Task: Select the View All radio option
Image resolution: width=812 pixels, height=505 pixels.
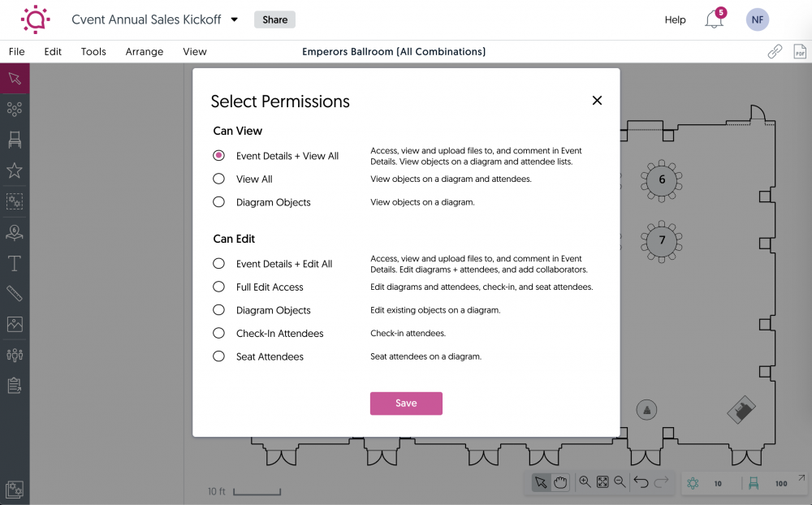Action: (219, 179)
